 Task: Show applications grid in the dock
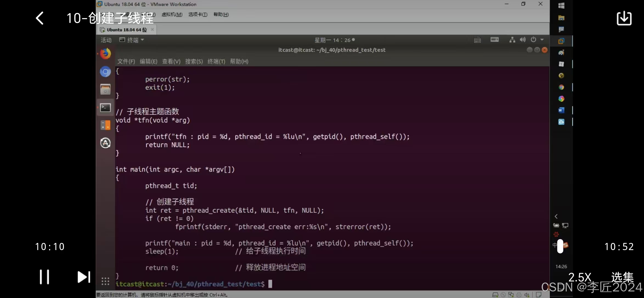click(x=105, y=281)
